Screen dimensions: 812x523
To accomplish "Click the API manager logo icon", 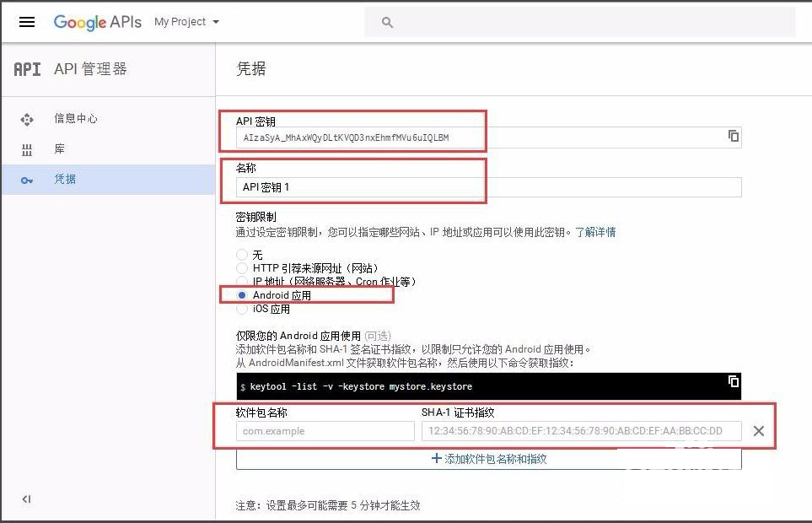I will coord(27,69).
